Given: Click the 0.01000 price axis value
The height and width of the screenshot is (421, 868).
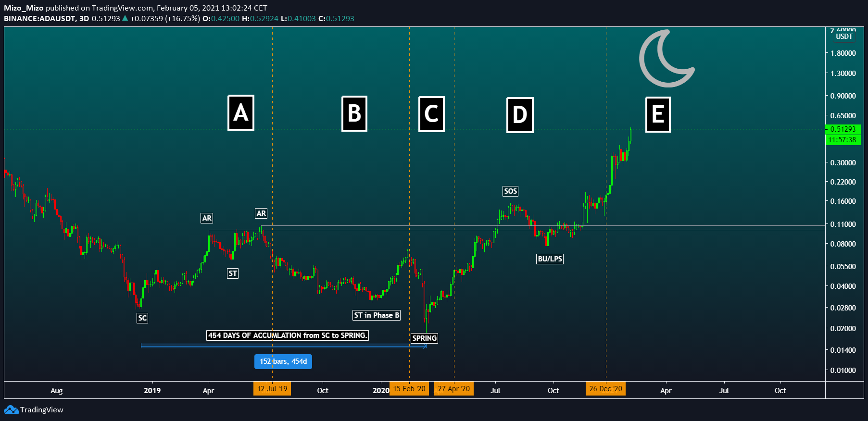Looking at the screenshot, I should click(843, 370).
